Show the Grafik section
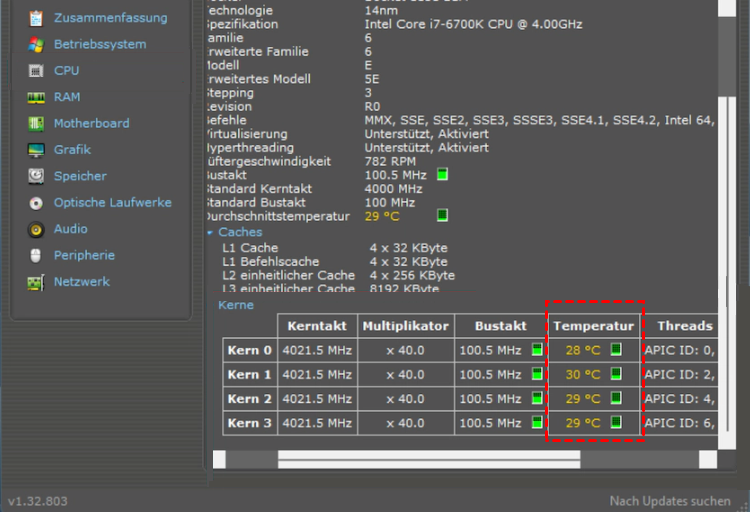 pos(72,150)
